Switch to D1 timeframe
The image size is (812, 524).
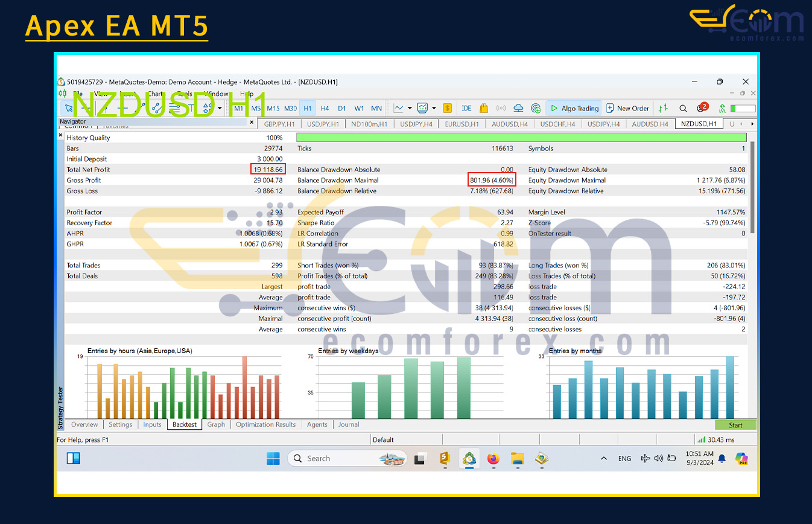coord(342,109)
